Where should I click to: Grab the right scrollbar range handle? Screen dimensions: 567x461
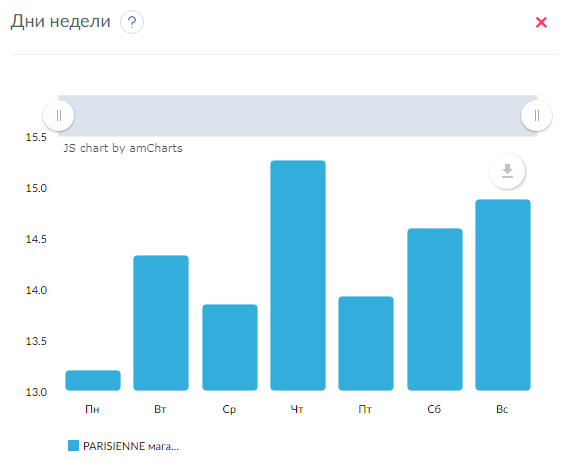[537, 116]
